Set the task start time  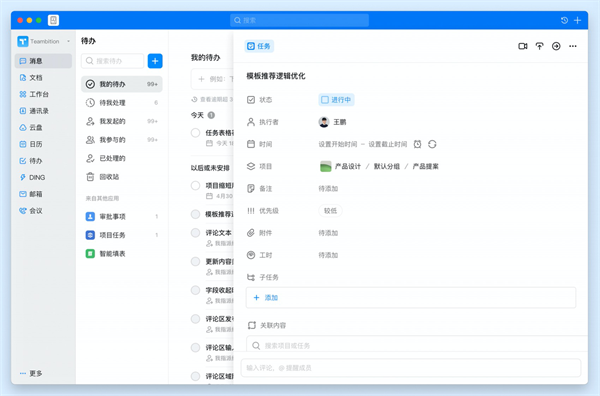[338, 144]
